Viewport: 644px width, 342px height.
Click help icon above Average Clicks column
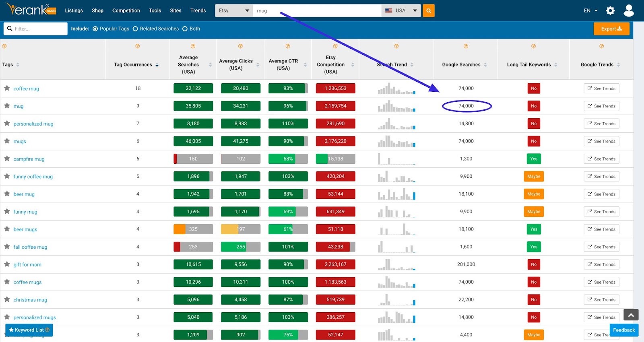[240, 46]
